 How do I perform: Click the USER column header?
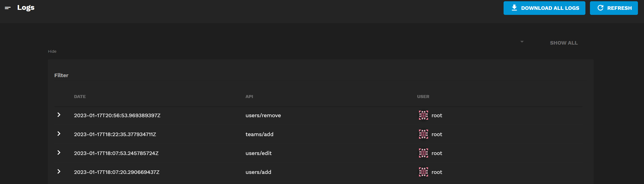(x=423, y=96)
